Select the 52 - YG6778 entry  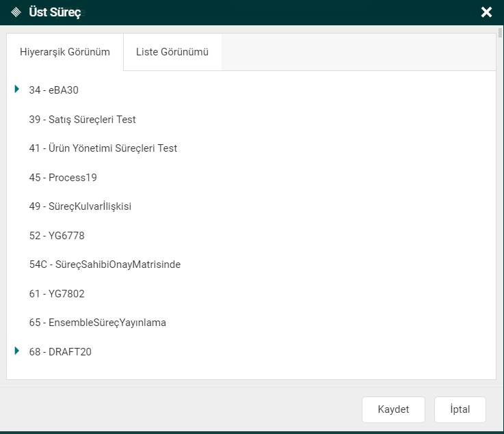tap(57, 236)
